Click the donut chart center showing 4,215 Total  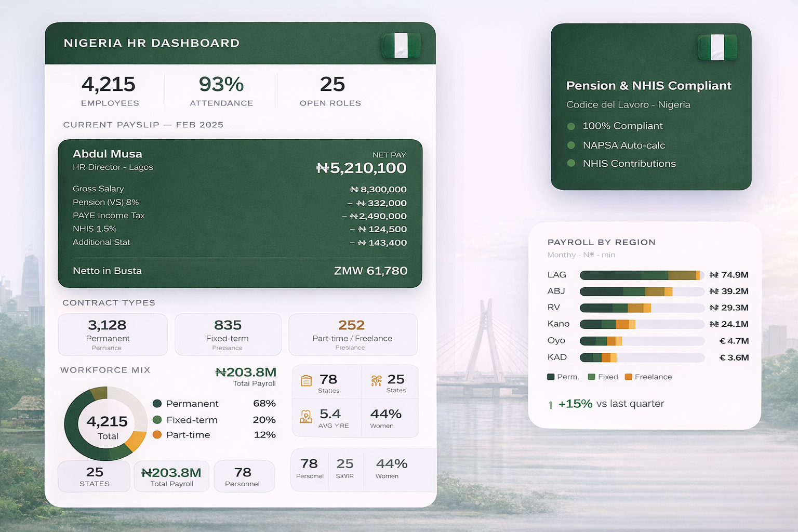(x=107, y=424)
